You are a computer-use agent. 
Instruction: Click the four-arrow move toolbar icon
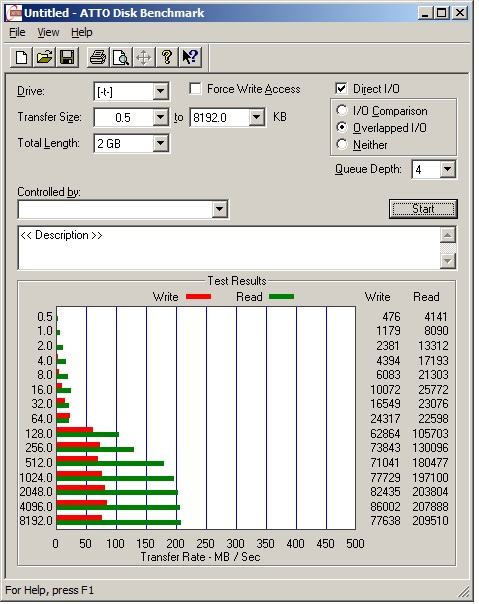click(144, 58)
